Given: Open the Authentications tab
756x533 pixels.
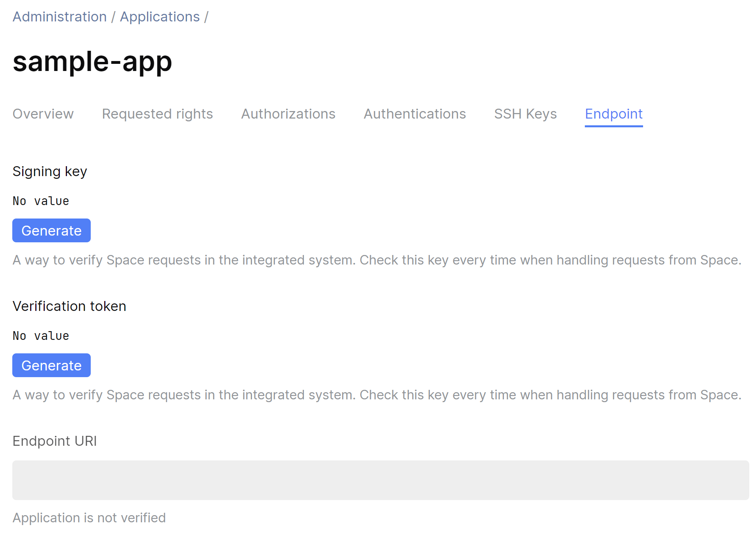Looking at the screenshot, I should 415,114.
